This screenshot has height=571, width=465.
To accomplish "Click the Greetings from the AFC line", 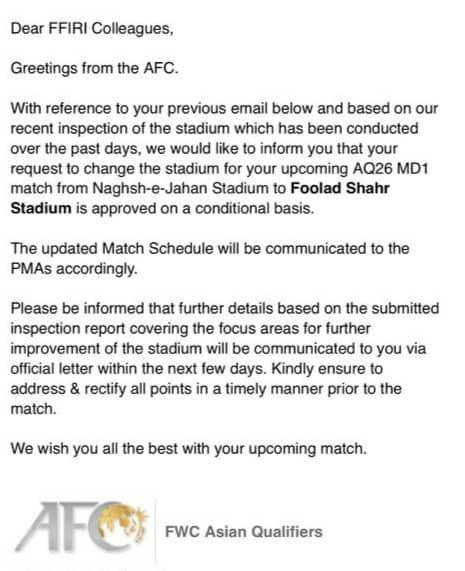I will [94, 68].
